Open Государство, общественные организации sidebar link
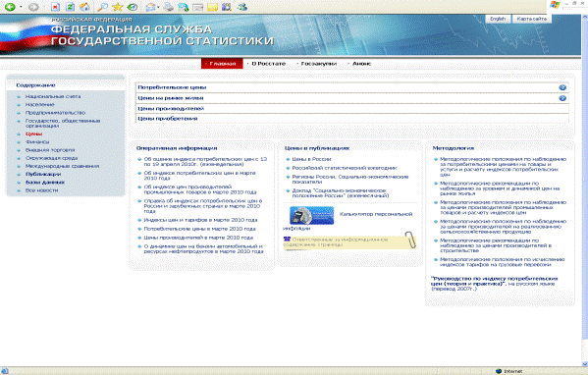Screen dimensions: 588x375 63,124
